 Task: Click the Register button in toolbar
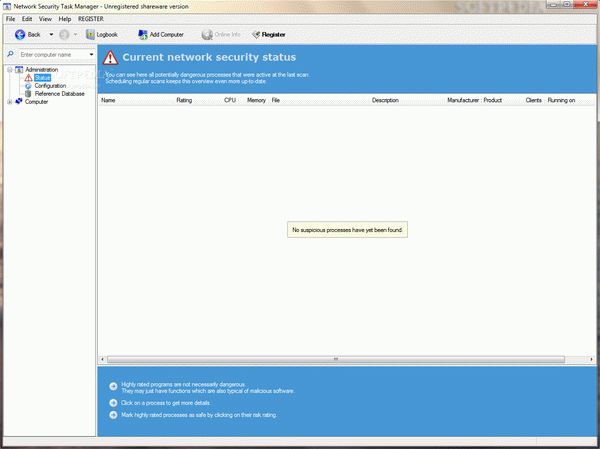click(x=269, y=34)
